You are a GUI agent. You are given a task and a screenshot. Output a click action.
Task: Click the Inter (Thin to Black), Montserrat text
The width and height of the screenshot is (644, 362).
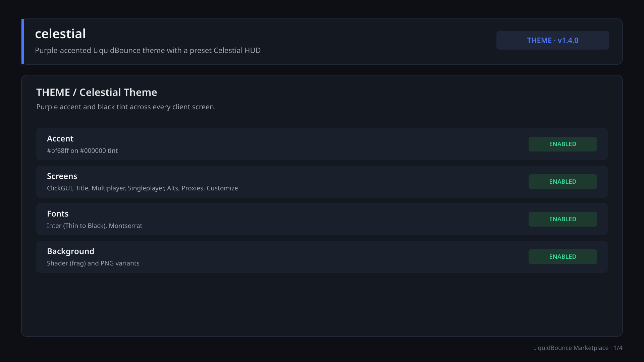[x=95, y=226]
